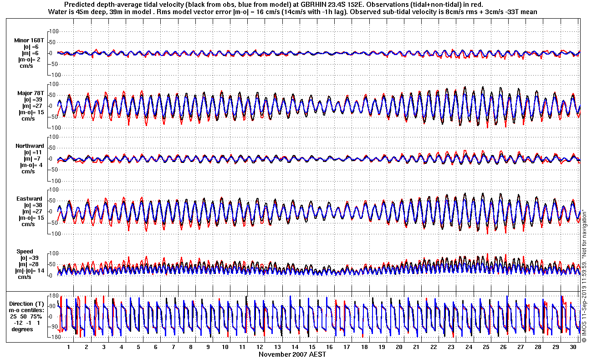Click the '100' tick of the Minor panel
The height and width of the screenshot is (364, 592).
coord(54,31)
